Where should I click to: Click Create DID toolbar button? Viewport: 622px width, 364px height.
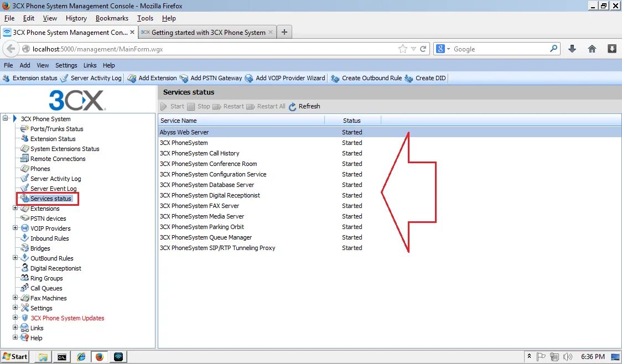425,78
